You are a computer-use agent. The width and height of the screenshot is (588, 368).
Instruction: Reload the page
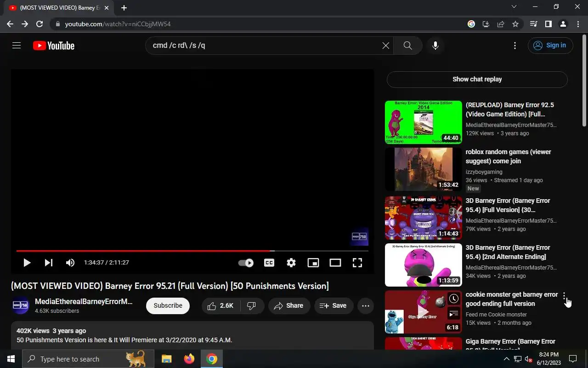pyautogui.click(x=40, y=24)
